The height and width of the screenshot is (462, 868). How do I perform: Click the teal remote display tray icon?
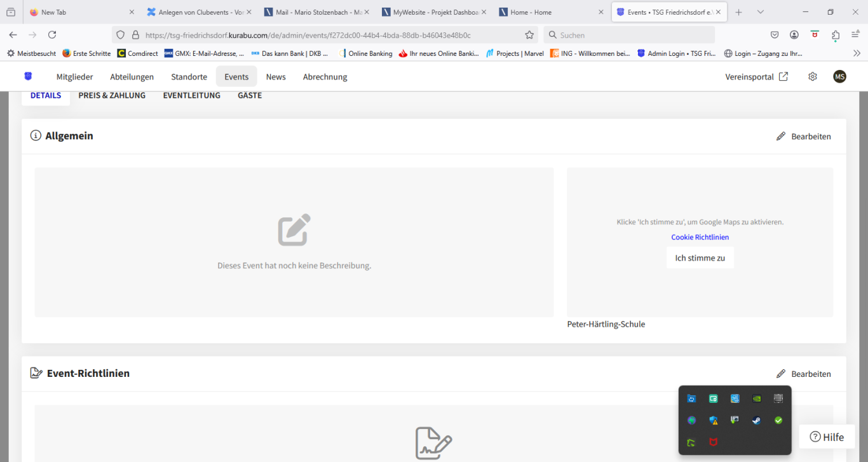714,398
